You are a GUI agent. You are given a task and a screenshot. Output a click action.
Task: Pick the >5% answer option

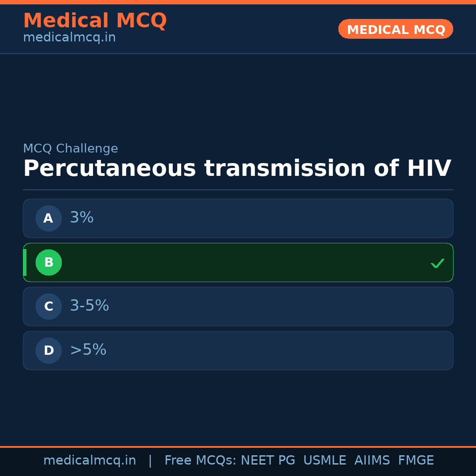238,351
